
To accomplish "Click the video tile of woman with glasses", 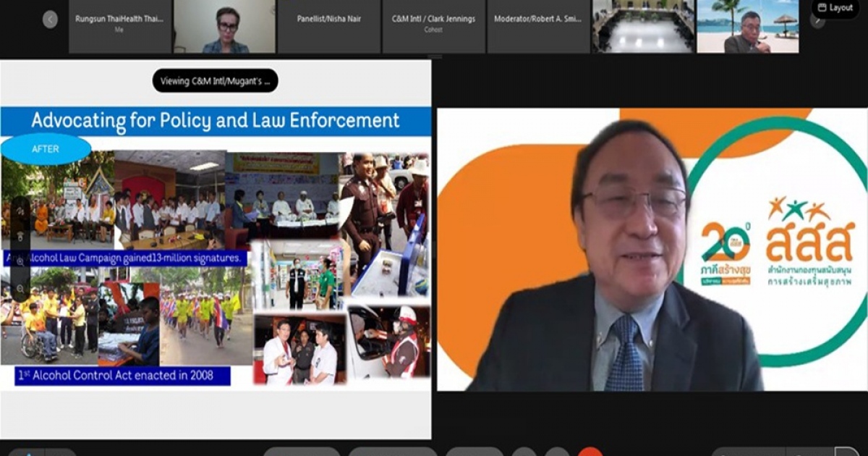I will pyautogui.click(x=224, y=26).
